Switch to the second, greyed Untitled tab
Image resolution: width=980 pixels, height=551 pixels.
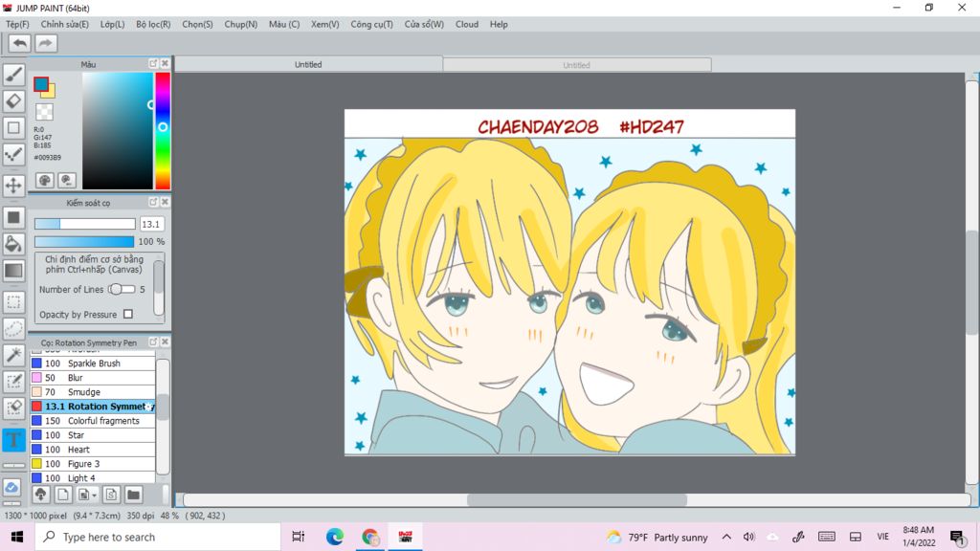pyautogui.click(x=576, y=65)
